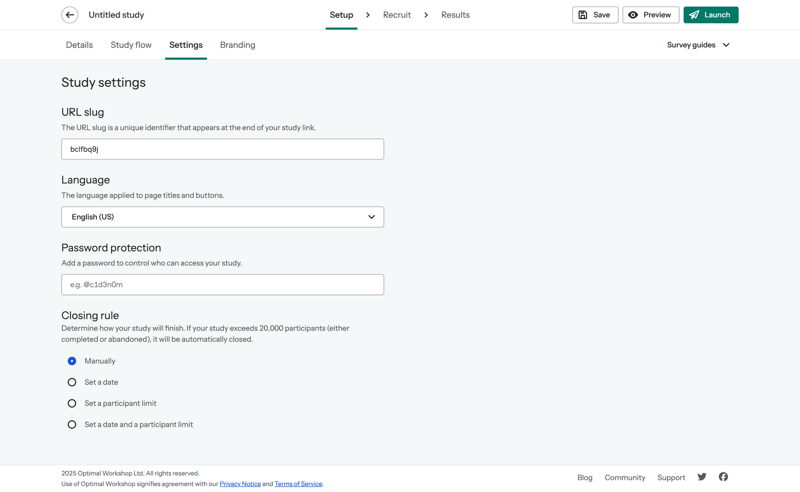Open the study Preview
Image resolution: width=800 pixels, height=492 pixels.
(650, 15)
